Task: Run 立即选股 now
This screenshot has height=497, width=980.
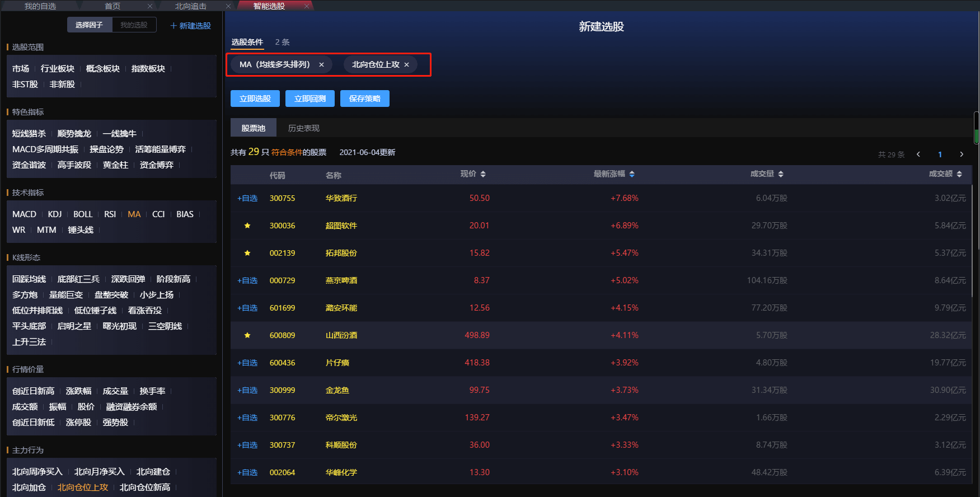Action: [x=255, y=99]
